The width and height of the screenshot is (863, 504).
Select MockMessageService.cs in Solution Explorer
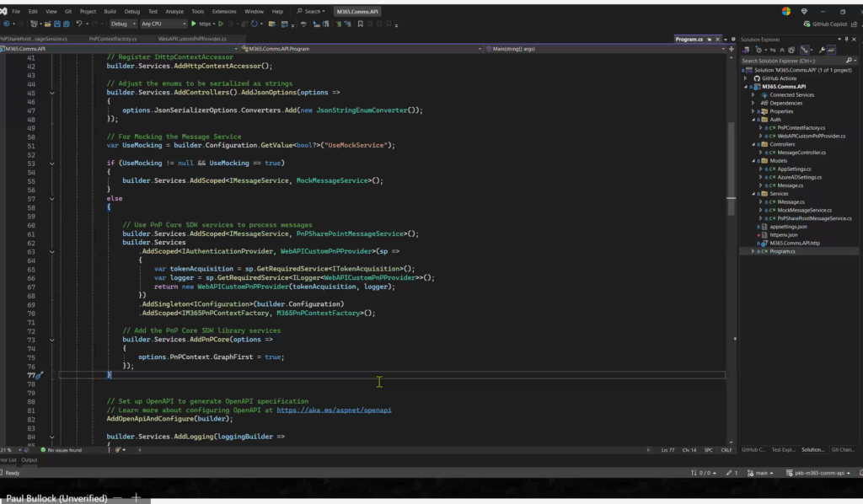(x=804, y=210)
